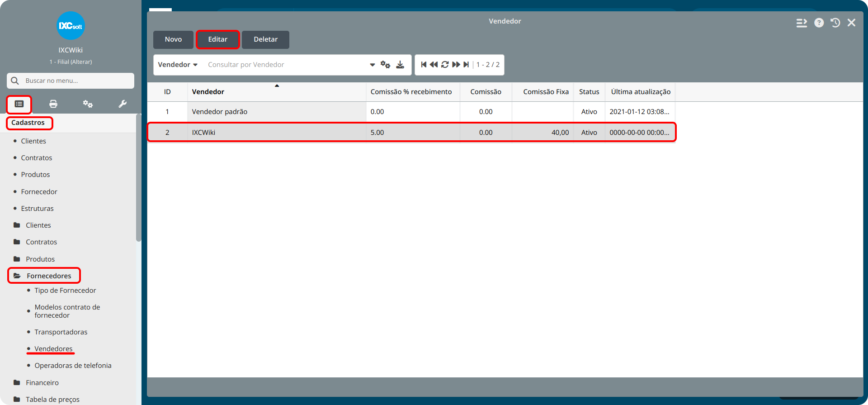
Task: Sort by Comissão % recebimento header
Action: pos(413,92)
